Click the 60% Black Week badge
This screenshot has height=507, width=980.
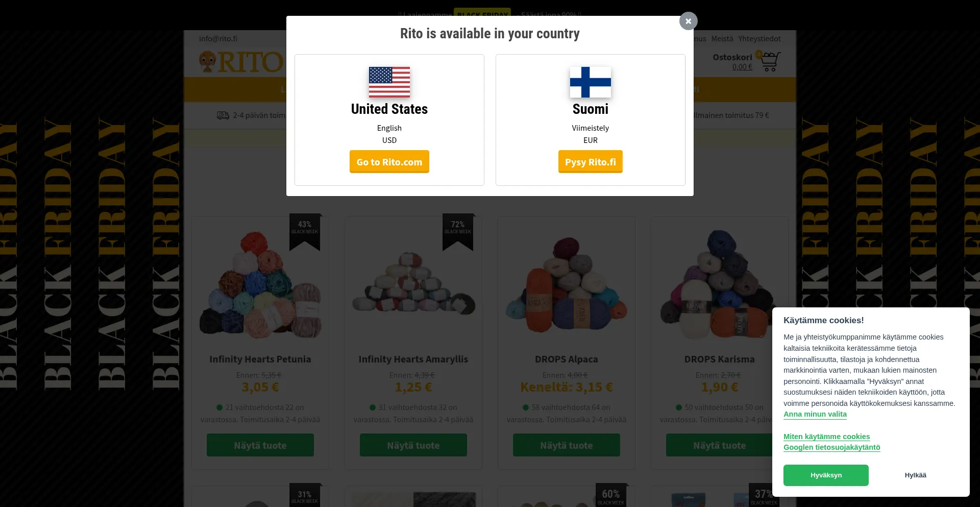click(x=611, y=495)
